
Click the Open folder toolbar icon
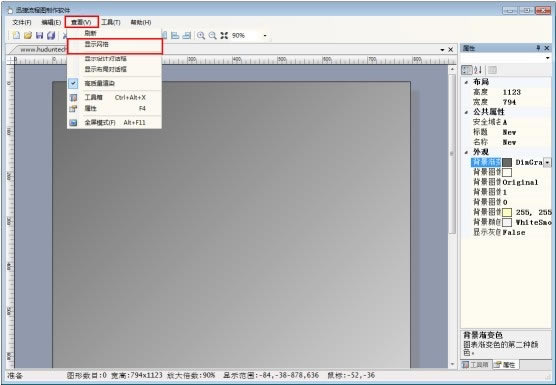click(28, 35)
